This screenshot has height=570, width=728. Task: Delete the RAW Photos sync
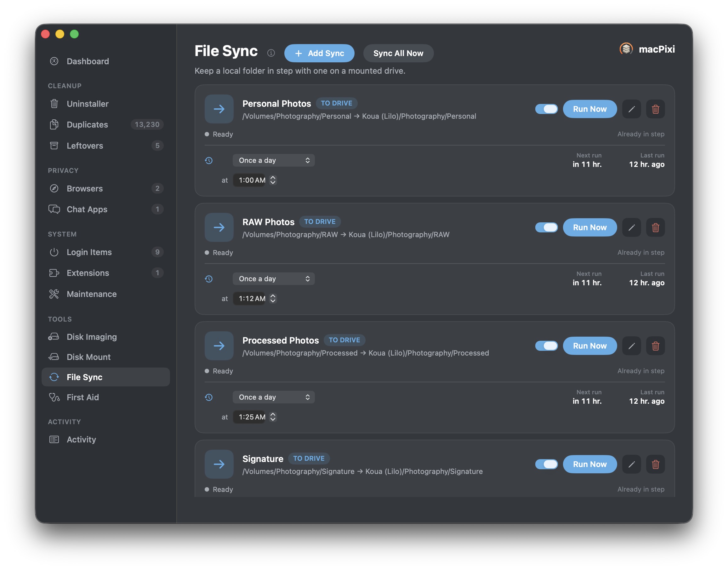tap(655, 228)
